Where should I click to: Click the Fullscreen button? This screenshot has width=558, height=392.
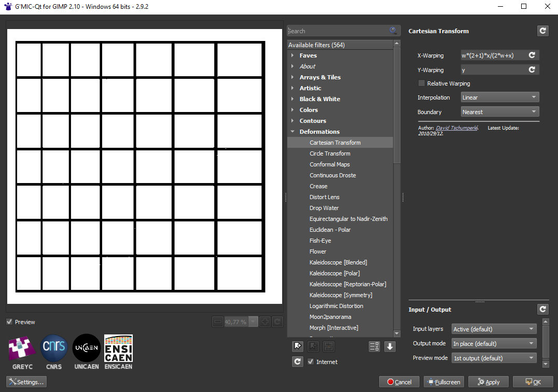(444, 382)
